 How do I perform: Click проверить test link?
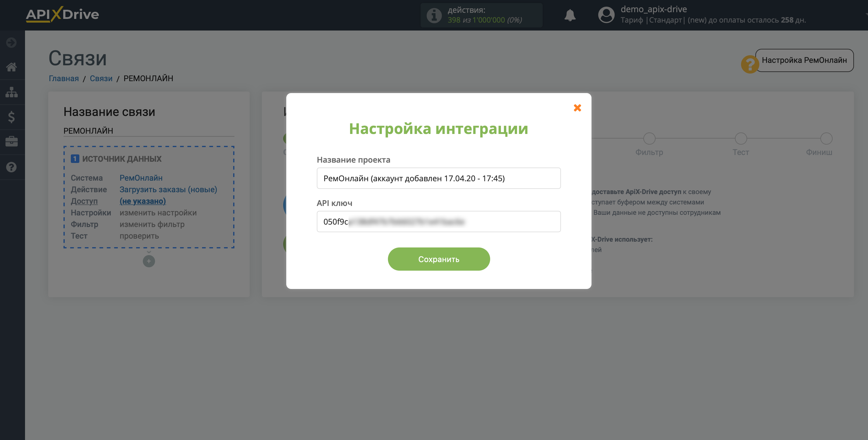coord(139,236)
